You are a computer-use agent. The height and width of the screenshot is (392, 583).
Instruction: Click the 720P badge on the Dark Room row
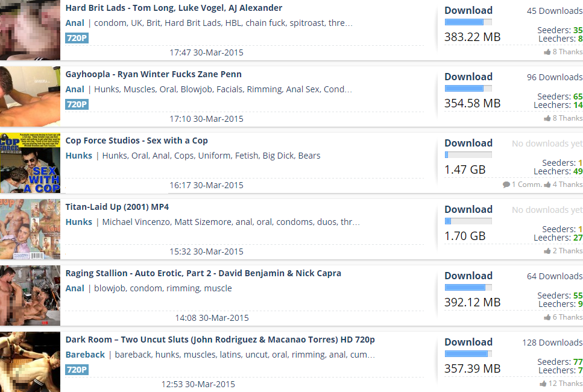tap(77, 370)
